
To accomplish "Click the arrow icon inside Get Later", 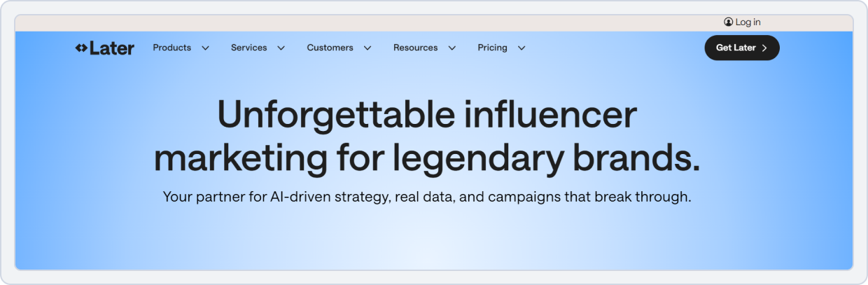I will [764, 48].
